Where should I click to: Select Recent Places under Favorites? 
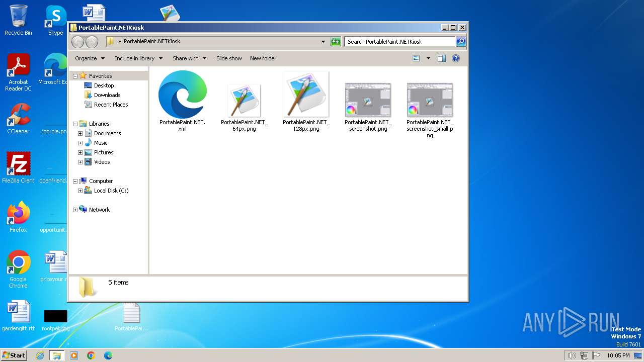point(111,105)
